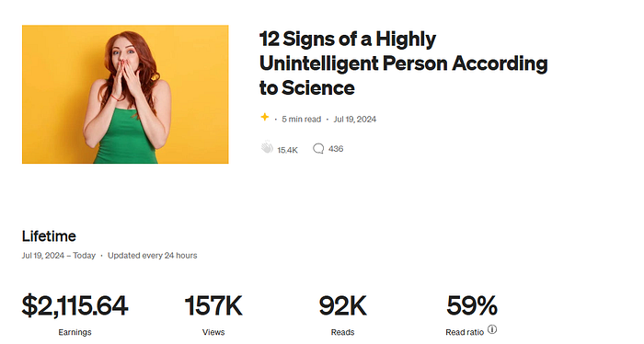Click the 5 min read text
Image resolution: width=644 pixels, height=344 pixels.
(x=301, y=119)
